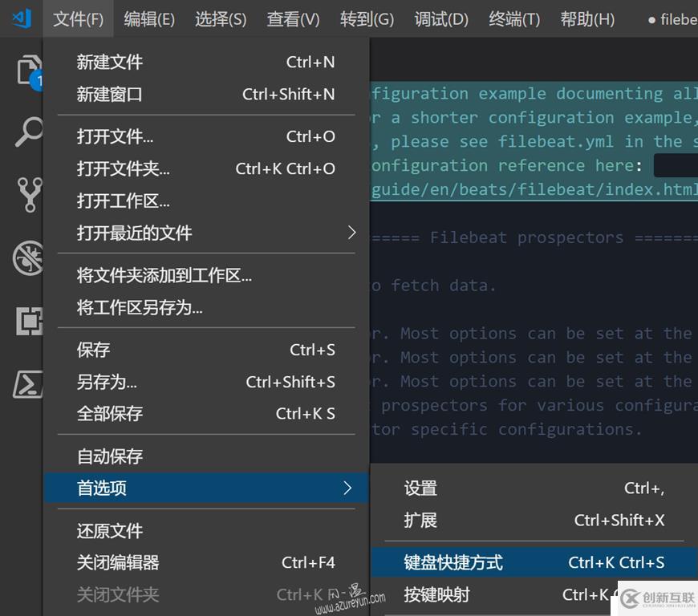This screenshot has width=698, height=616.
Task: Open the 选择(S) menu
Action: [x=221, y=19]
